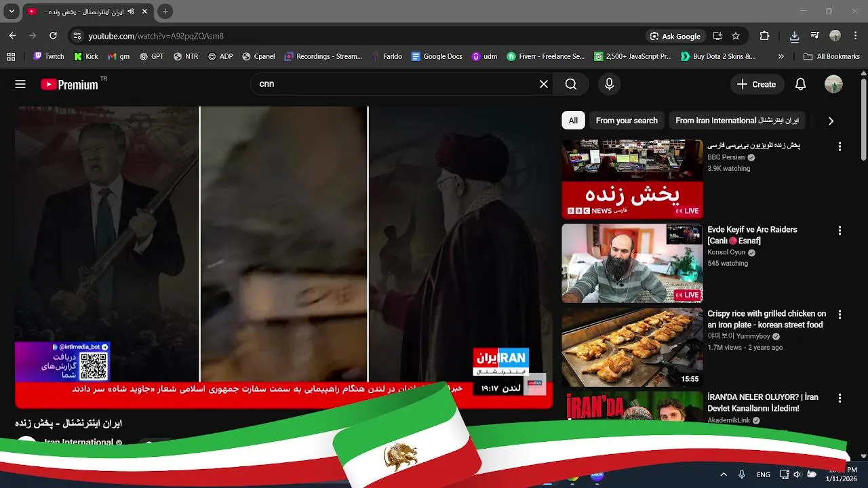Viewport: 868px width, 488px height.
Task: Start voice search with the microphone icon
Action: click(x=609, y=84)
